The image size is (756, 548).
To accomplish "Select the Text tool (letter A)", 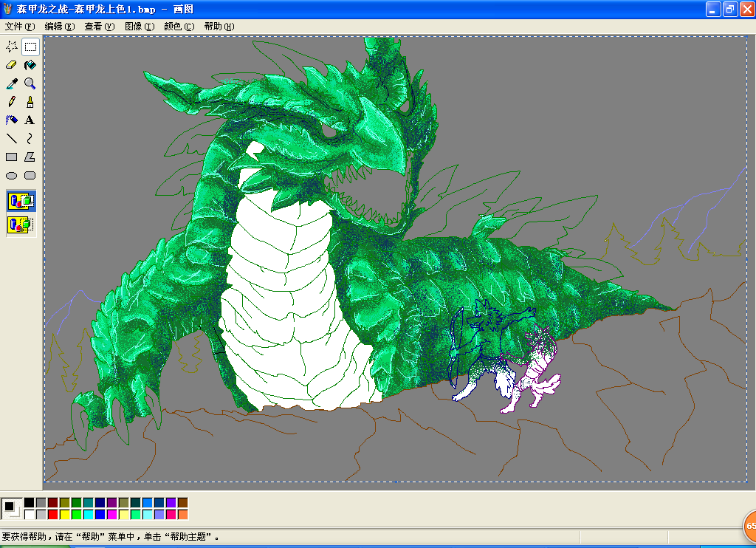I will pos(30,120).
